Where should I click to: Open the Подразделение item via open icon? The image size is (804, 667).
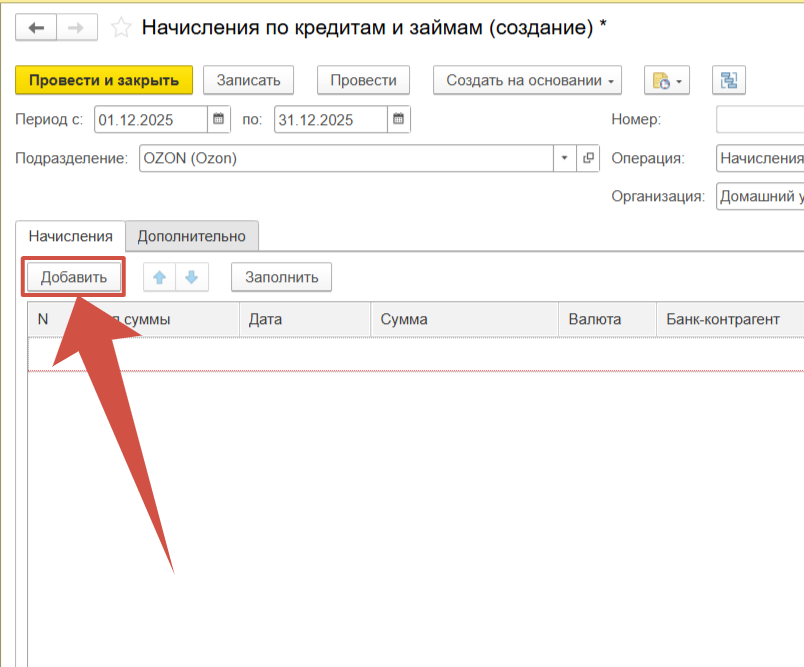[x=588, y=158]
